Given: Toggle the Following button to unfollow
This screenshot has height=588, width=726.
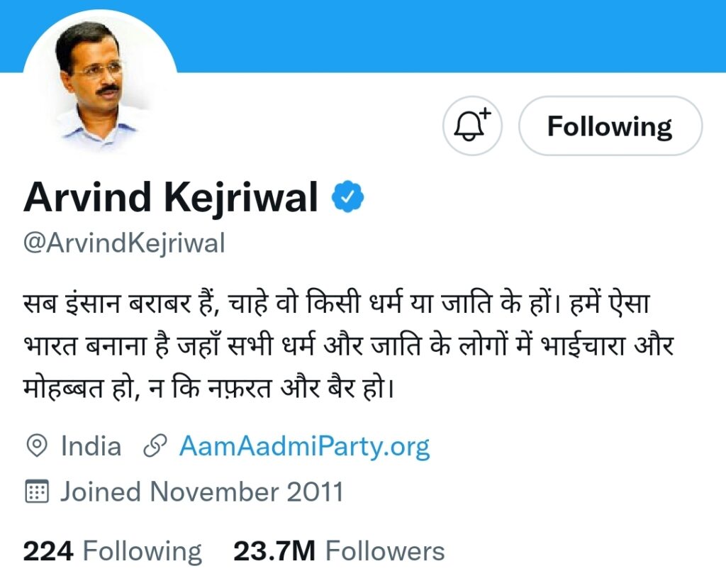Looking at the screenshot, I should [x=610, y=126].
